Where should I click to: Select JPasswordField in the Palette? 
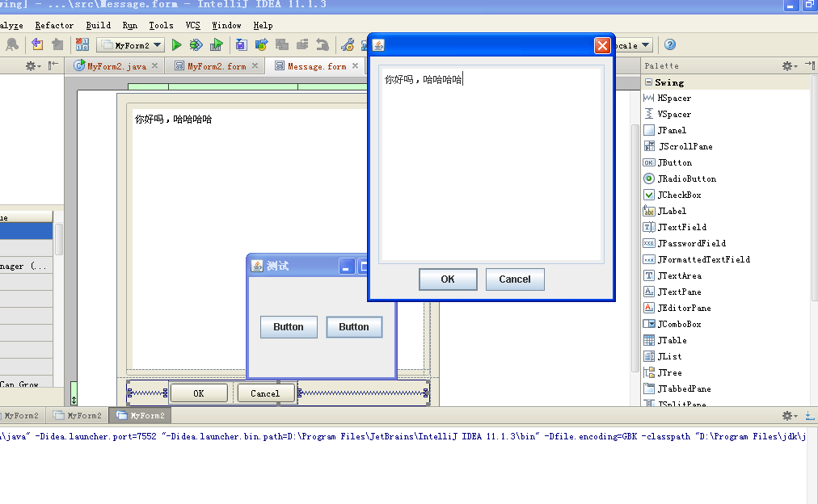(x=685, y=243)
